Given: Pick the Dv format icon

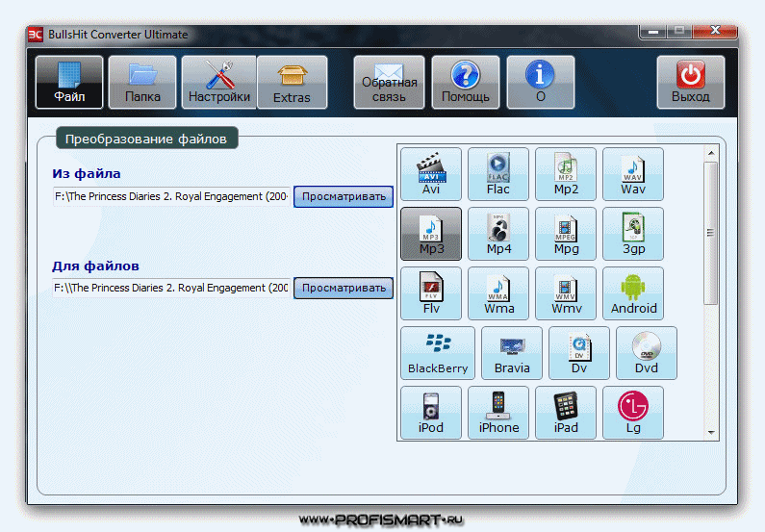Looking at the screenshot, I should click(579, 353).
